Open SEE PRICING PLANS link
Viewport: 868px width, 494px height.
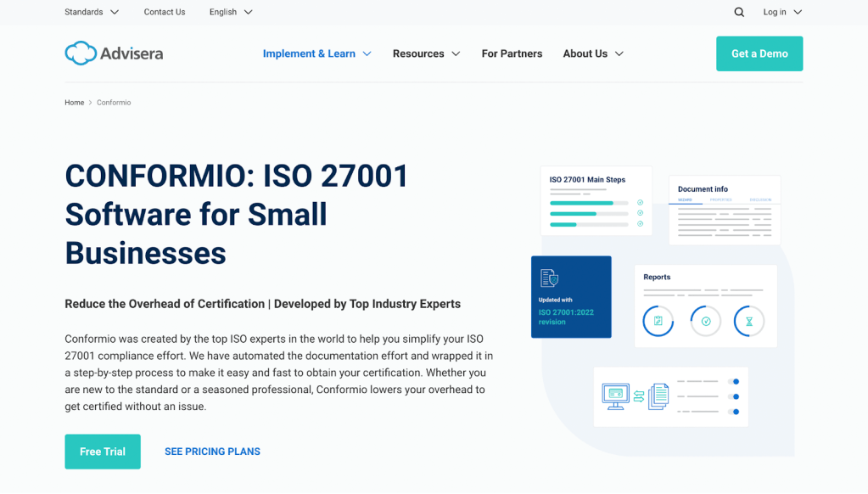[212, 452]
